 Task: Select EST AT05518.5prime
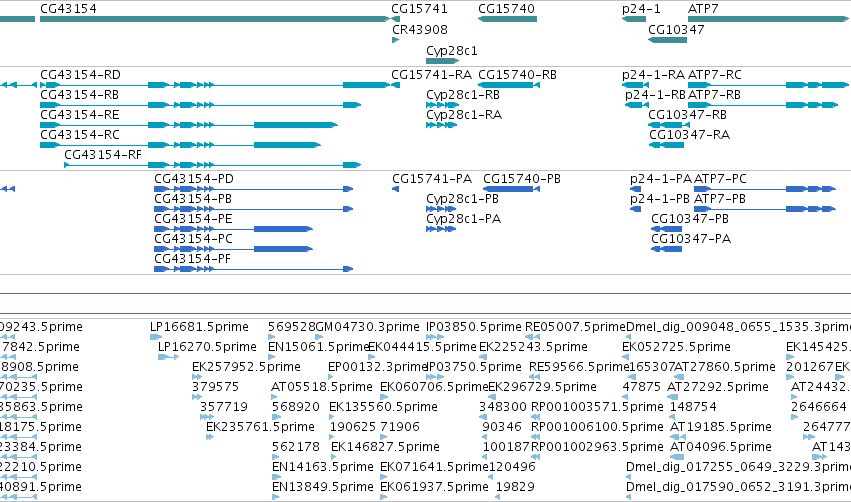point(321,387)
